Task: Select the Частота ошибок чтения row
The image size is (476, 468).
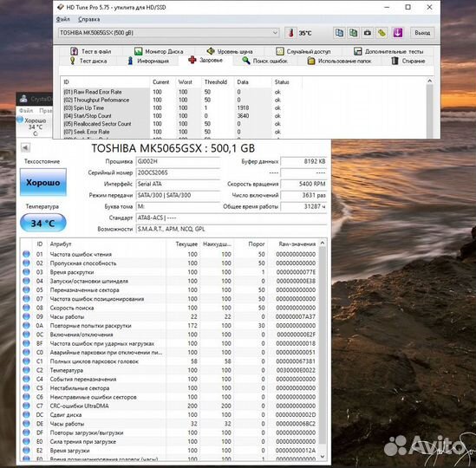Action: (170, 254)
